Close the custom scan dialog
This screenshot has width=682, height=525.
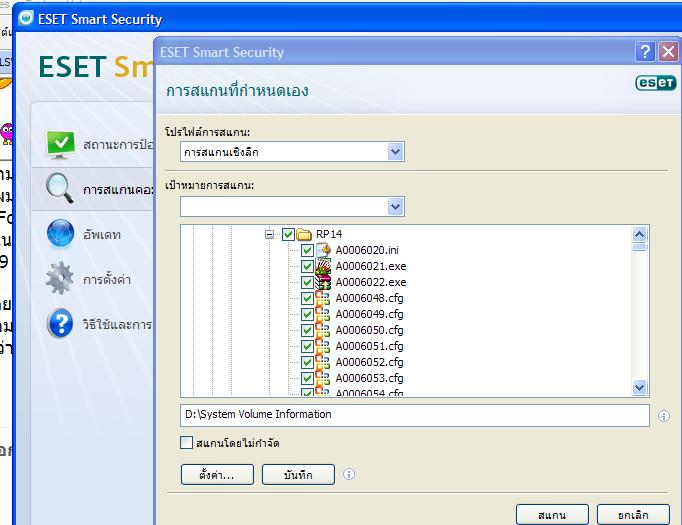coord(668,52)
